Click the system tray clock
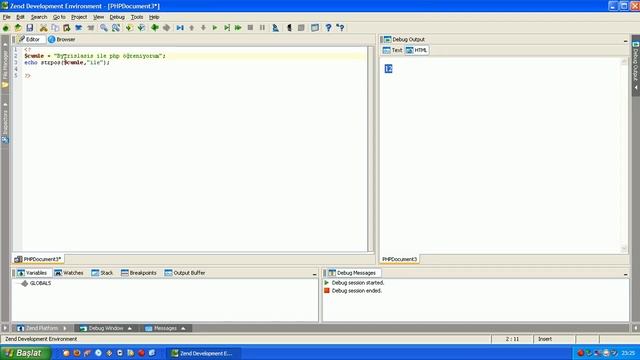The height and width of the screenshot is (360, 640). click(628, 353)
